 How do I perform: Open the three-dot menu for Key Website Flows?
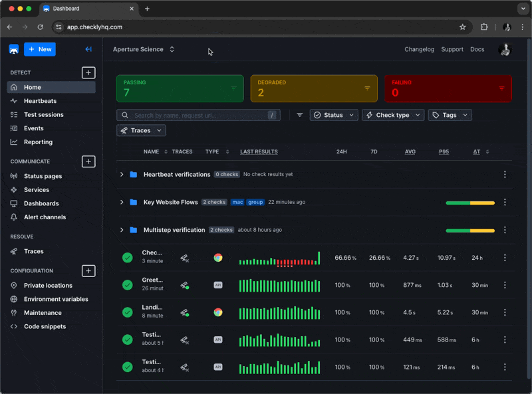(505, 202)
